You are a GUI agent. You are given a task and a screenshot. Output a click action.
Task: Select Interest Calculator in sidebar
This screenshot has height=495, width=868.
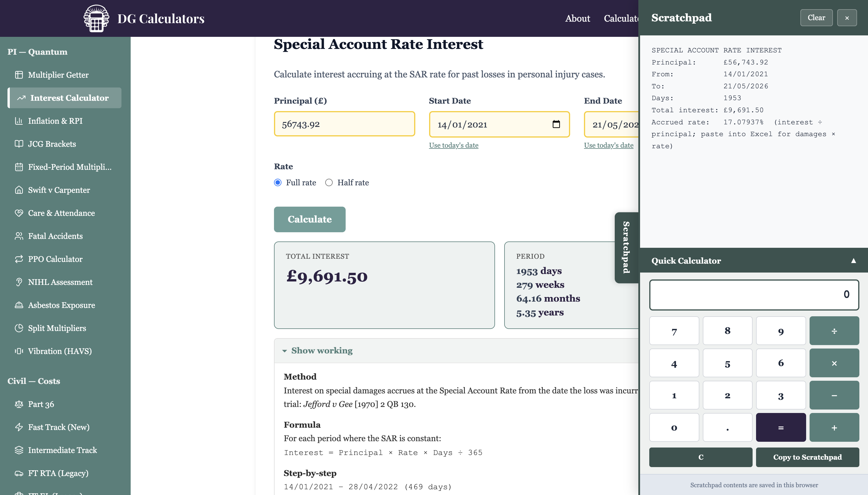click(64, 98)
